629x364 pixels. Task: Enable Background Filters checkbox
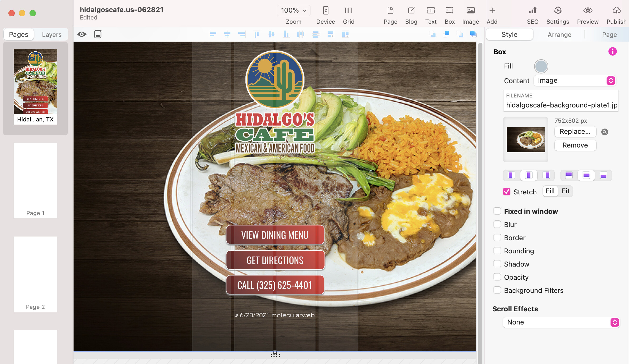click(497, 290)
